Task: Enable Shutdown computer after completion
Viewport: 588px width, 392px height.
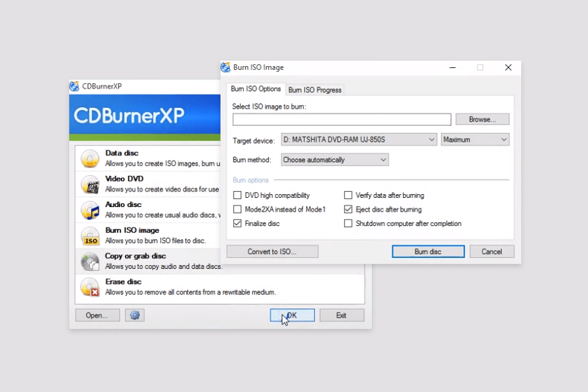Action: (x=349, y=224)
